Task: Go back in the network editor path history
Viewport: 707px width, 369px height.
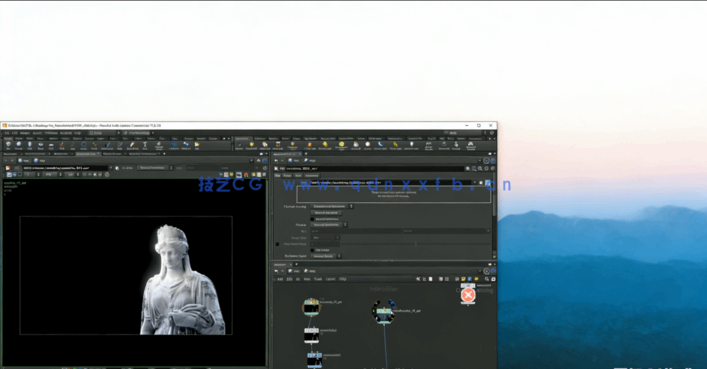Action: click(x=276, y=271)
